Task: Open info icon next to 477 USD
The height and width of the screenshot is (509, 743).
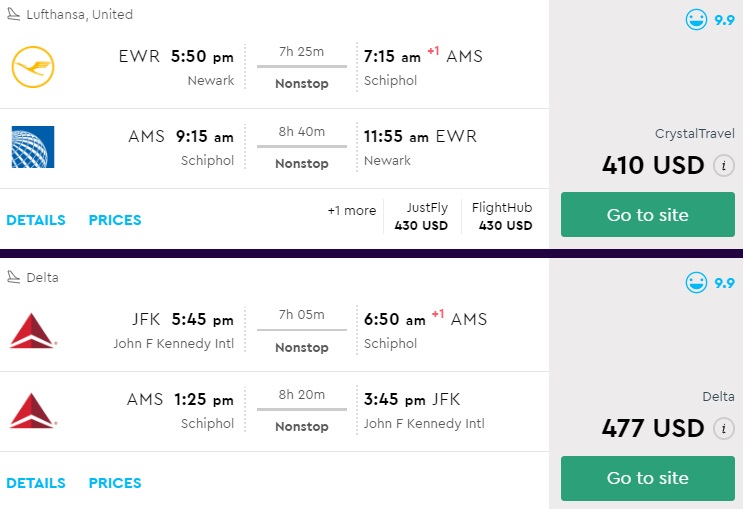Action: click(725, 429)
